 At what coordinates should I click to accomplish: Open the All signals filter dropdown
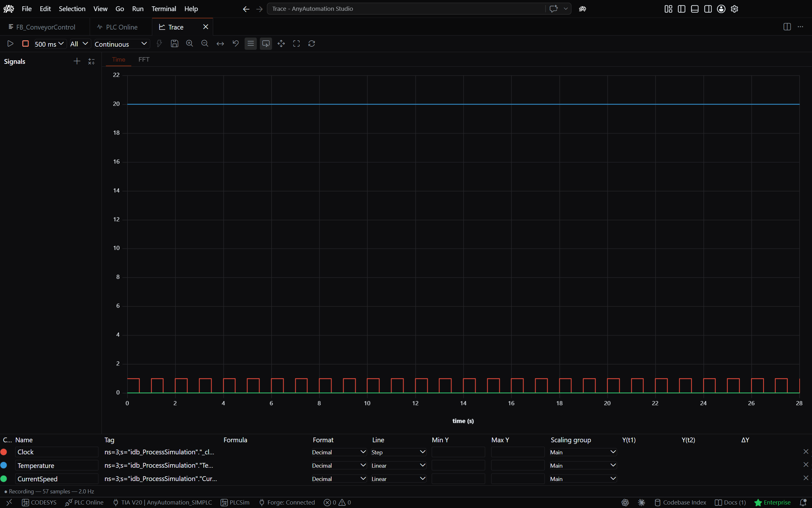pos(80,44)
